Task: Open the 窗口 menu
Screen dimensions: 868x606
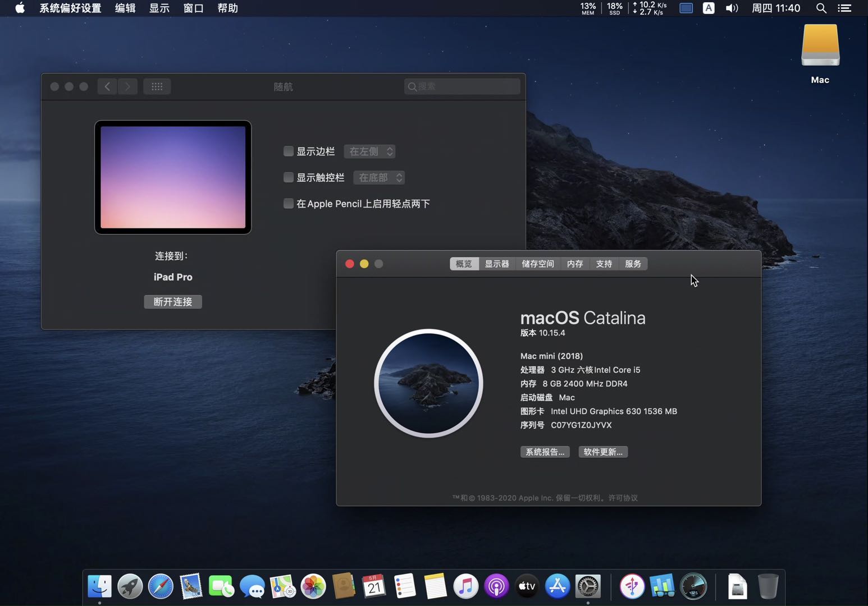Action: pos(194,8)
